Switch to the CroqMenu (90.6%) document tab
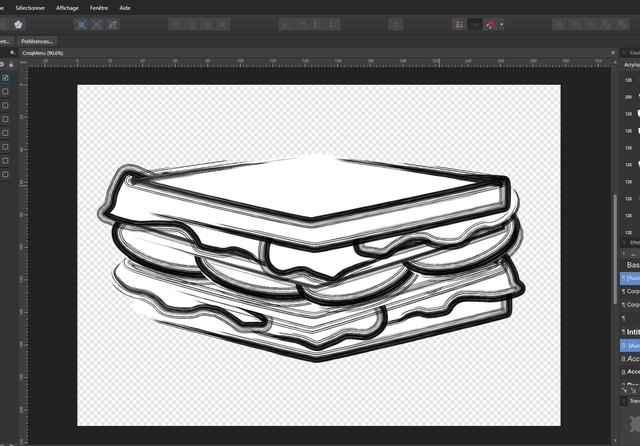The height and width of the screenshot is (446, 640). click(43, 53)
